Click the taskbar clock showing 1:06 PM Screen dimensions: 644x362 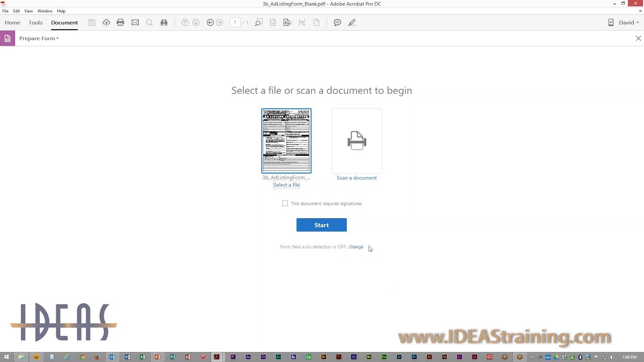pyautogui.click(x=629, y=357)
